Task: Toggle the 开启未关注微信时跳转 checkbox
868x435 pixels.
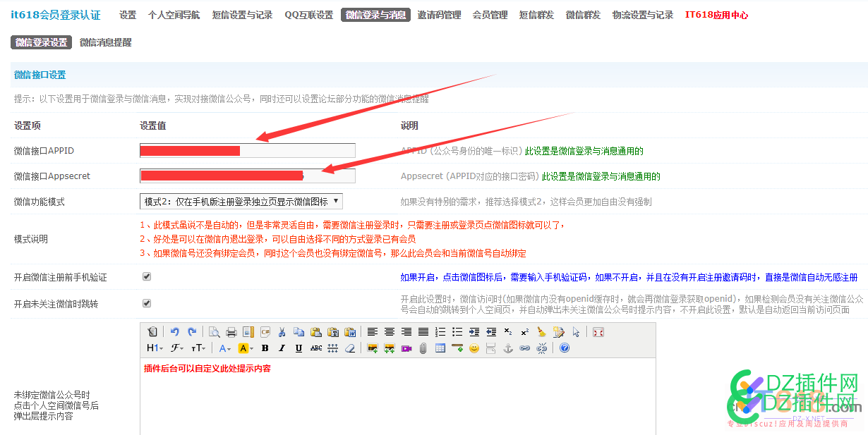Action: pyautogui.click(x=146, y=303)
